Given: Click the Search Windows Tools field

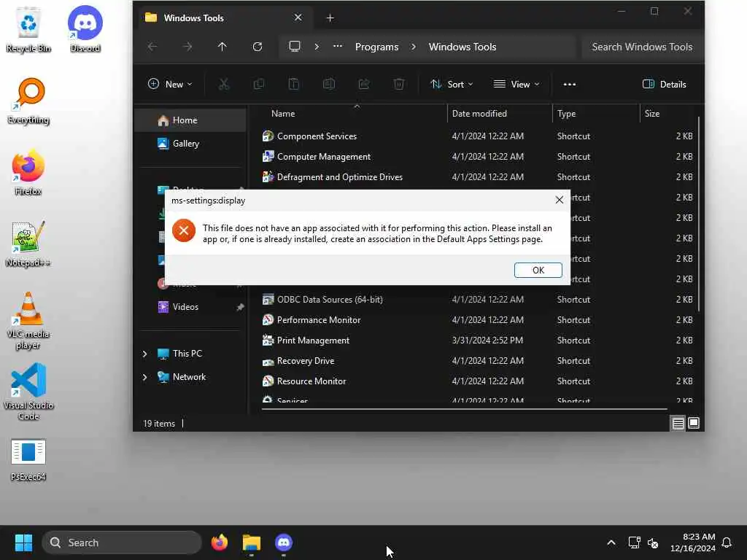Looking at the screenshot, I should 642,47.
